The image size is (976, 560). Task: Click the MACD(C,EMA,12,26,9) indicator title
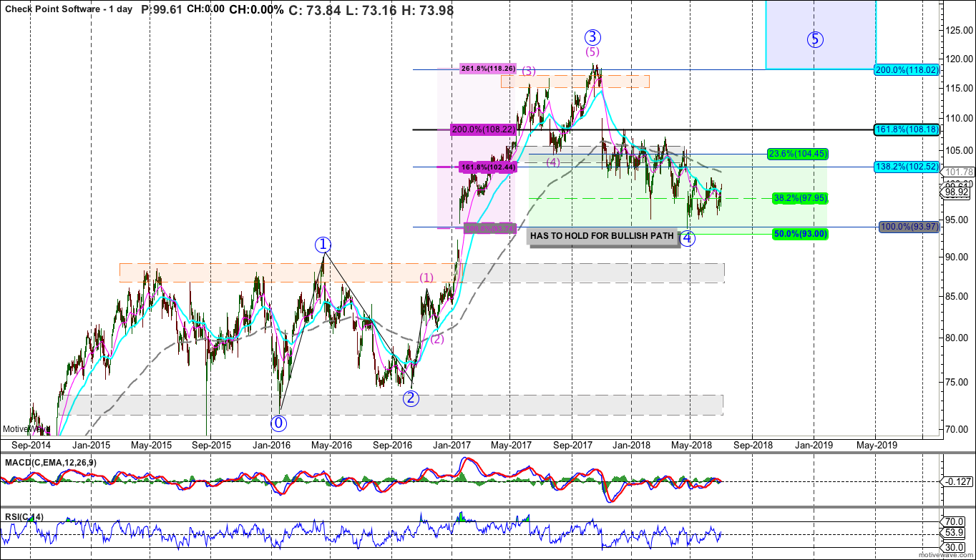tap(51, 463)
